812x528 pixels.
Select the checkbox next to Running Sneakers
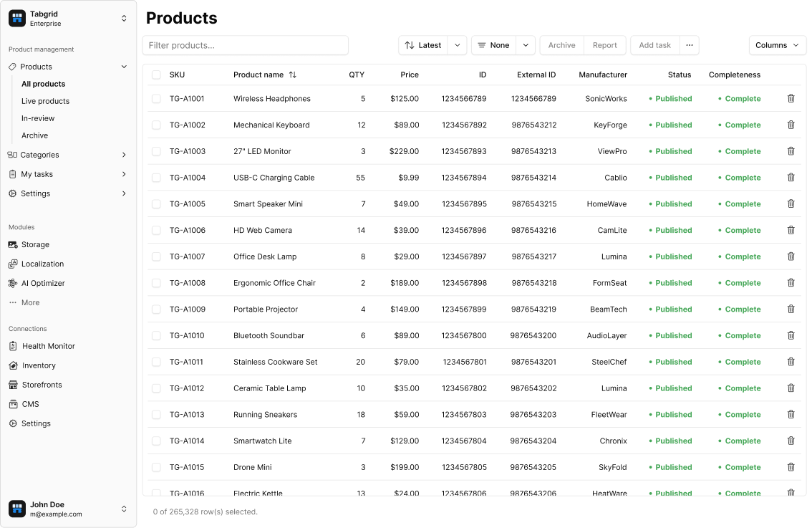pos(156,414)
